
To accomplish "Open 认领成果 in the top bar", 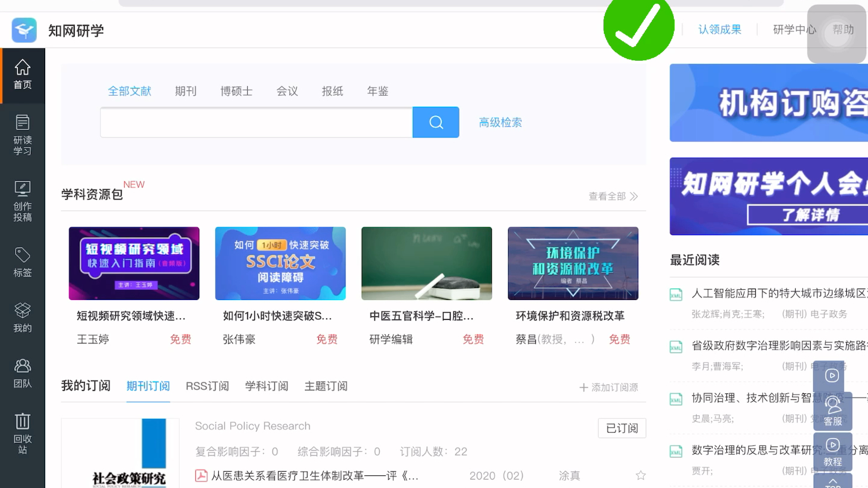I will click(x=720, y=30).
